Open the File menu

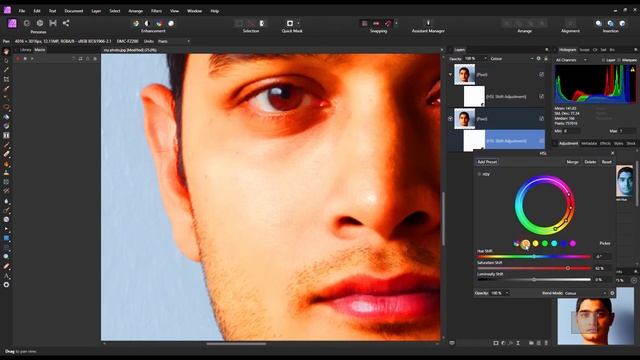click(22, 11)
